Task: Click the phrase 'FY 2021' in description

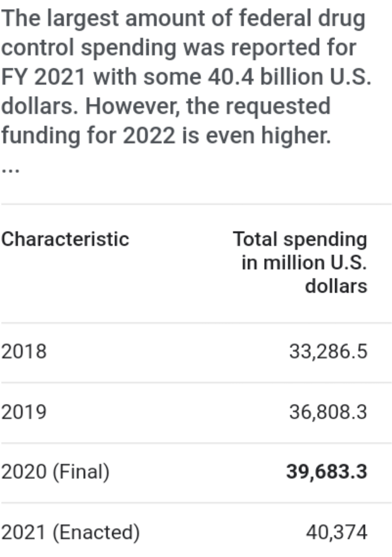Action: click(43, 77)
